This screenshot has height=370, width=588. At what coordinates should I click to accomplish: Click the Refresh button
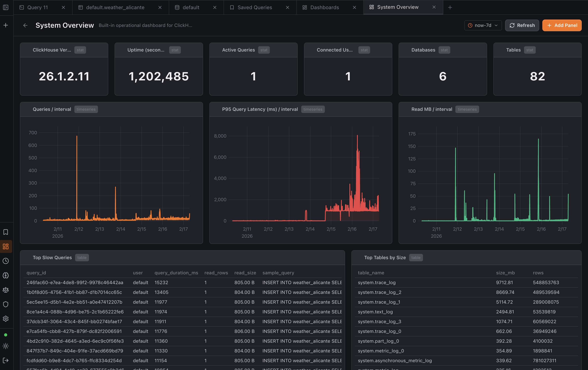click(x=522, y=25)
